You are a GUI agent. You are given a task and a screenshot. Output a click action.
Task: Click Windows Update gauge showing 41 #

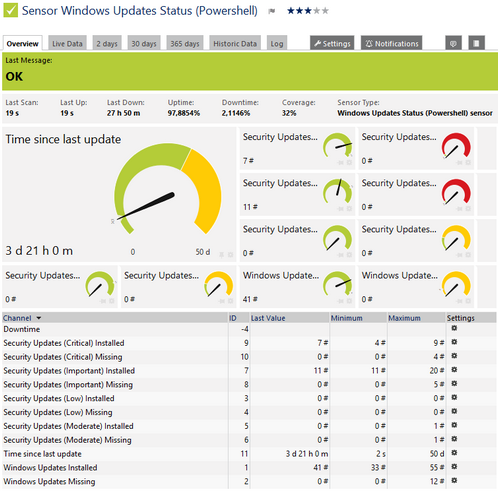[x=297, y=287]
